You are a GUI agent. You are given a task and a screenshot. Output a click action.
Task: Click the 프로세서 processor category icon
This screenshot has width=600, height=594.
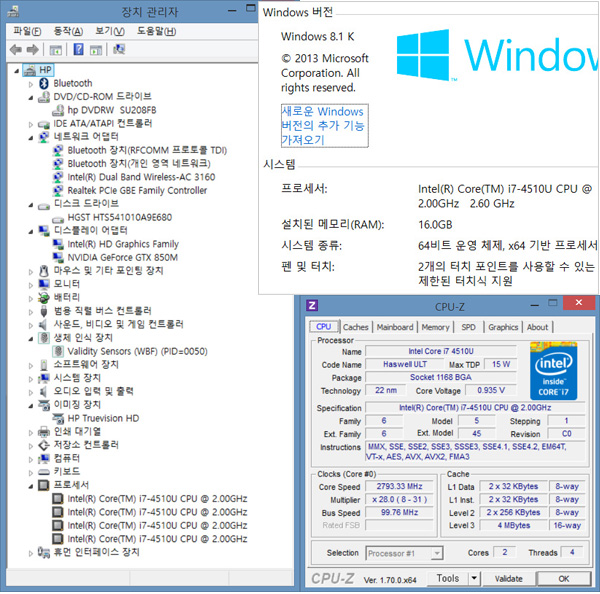(44, 485)
